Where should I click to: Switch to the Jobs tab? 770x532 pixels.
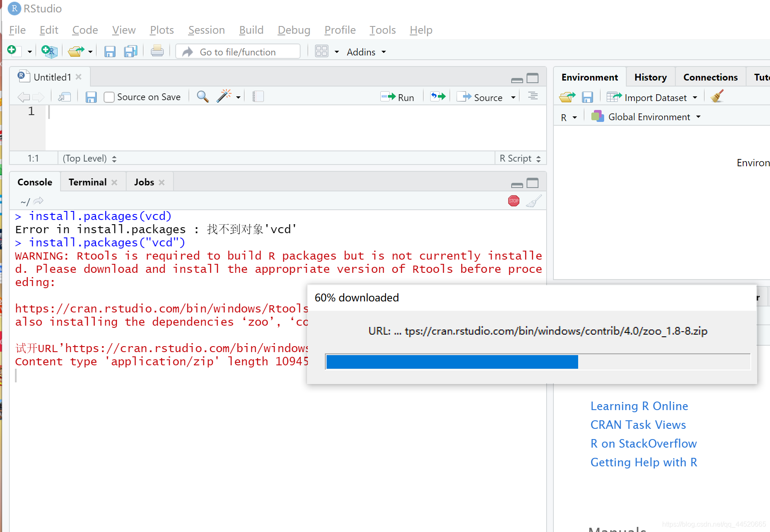(144, 182)
